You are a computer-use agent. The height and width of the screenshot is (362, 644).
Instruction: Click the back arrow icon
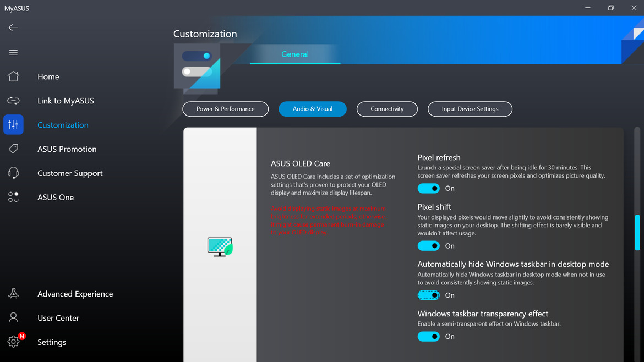tap(13, 28)
